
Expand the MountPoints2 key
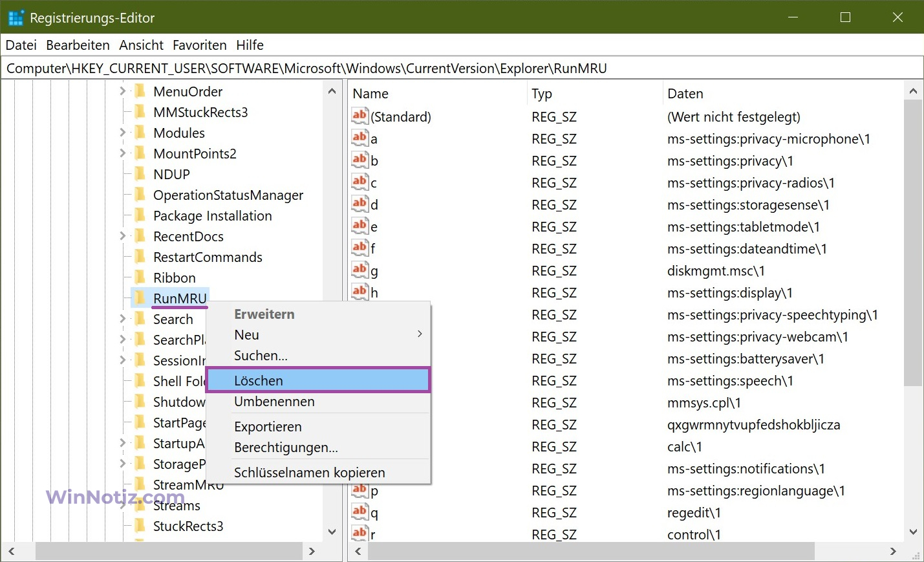[x=123, y=153]
